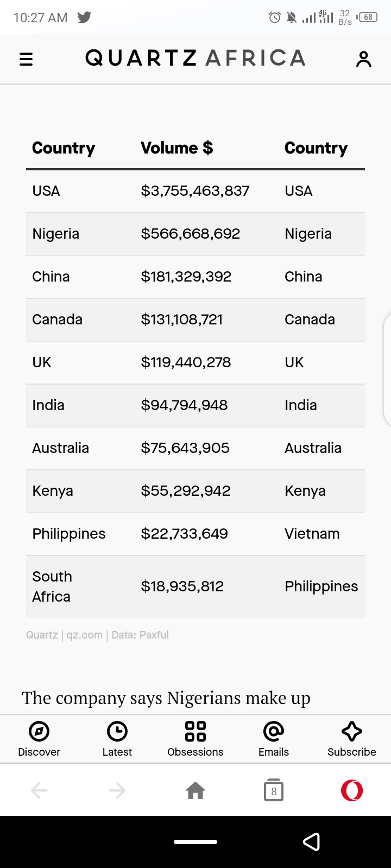This screenshot has width=391, height=868.
Task: Click the first Country column header
Action: 64,148
